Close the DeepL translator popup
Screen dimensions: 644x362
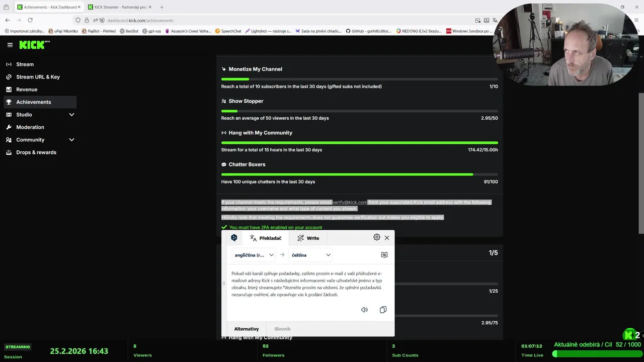pos(387,238)
